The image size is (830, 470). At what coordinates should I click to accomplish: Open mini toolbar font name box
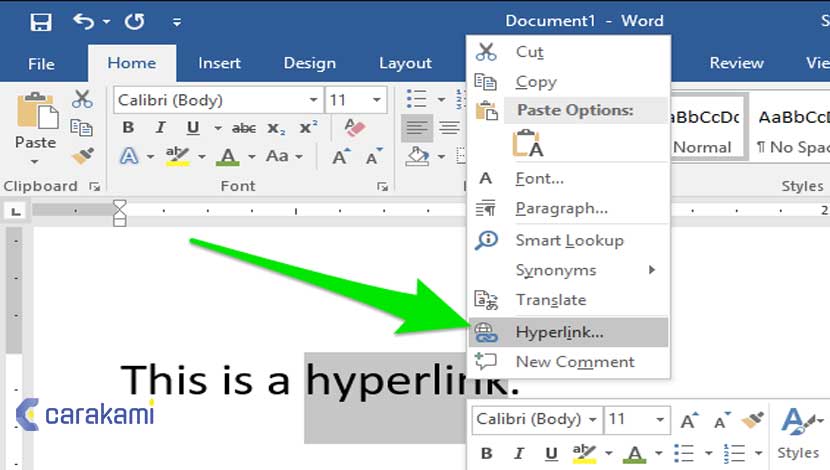537,419
